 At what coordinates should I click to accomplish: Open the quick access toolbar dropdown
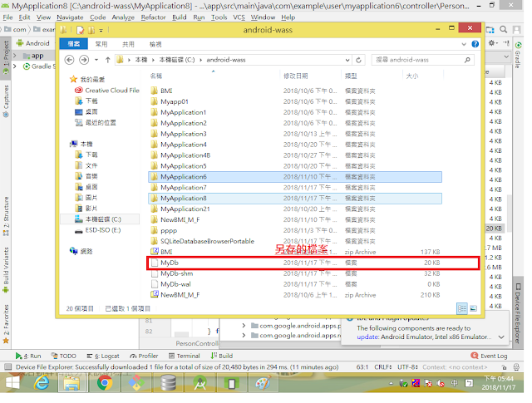[x=101, y=31]
